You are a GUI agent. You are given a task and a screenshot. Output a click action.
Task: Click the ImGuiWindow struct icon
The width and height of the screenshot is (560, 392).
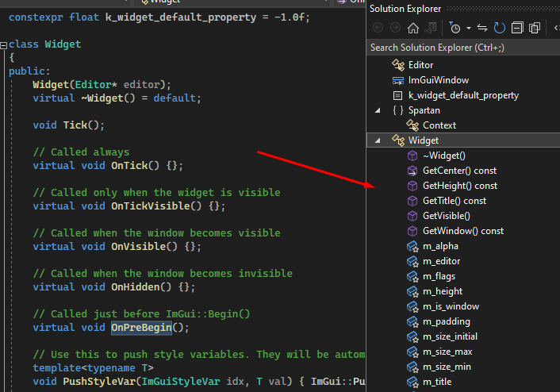point(398,80)
